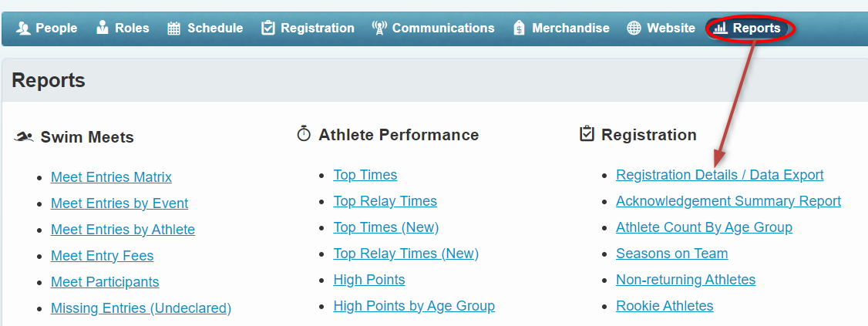The height and width of the screenshot is (326, 868).
Task: Click the Roles person icon
Action: (x=103, y=29)
